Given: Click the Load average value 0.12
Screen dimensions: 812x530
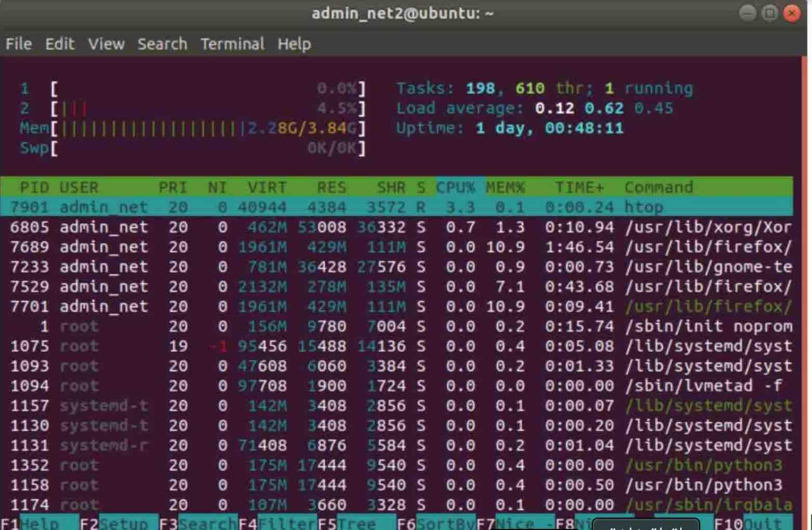Looking at the screenshot, I should 555,108.
